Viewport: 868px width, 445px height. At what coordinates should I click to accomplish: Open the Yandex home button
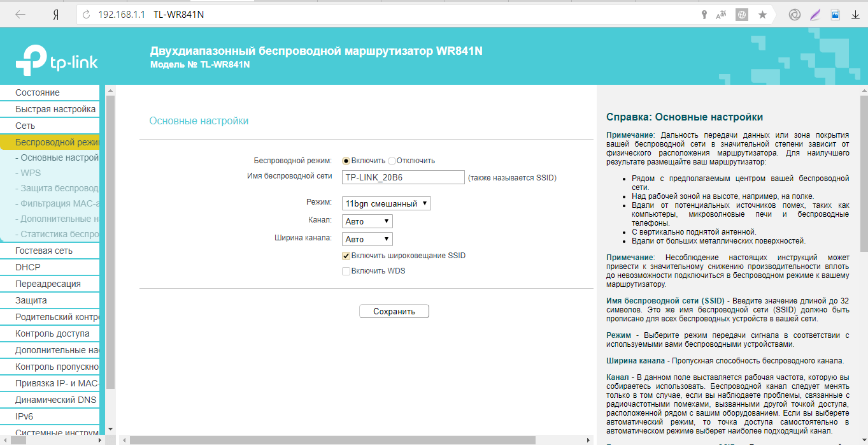[x=55, y=15]
